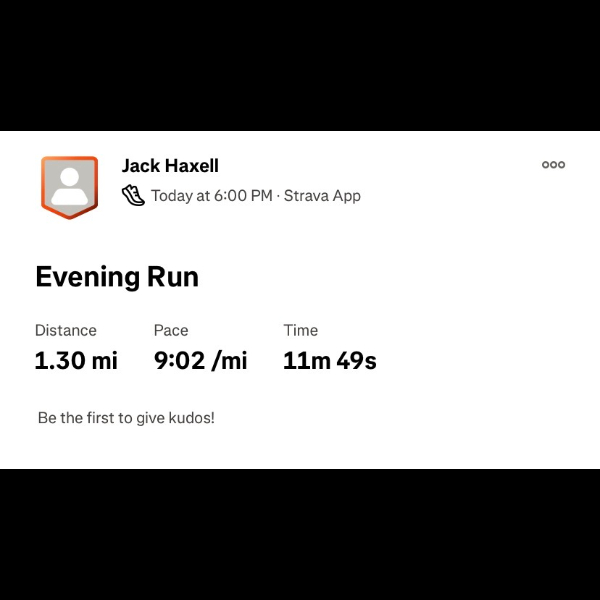Click the black area below the activity card

(x=300, y=534)
